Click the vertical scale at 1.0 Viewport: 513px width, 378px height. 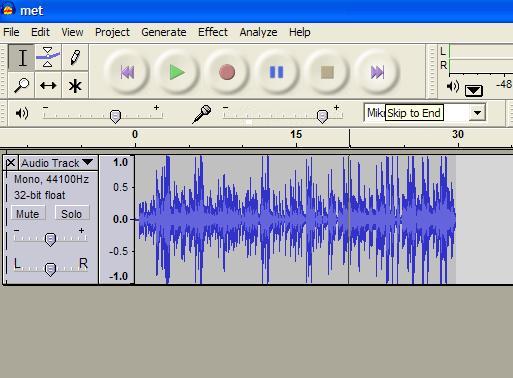click(120, 163)
